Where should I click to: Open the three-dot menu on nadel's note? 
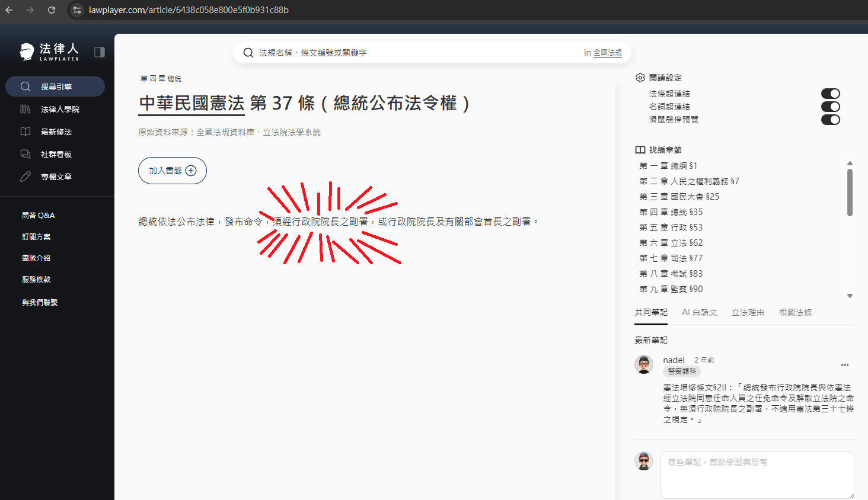click(x=844, y=365)
